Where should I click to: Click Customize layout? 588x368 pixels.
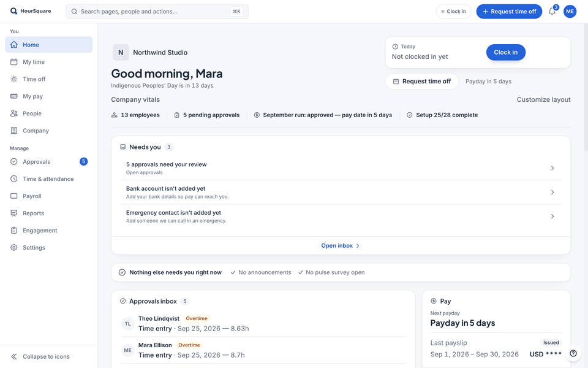[x=543, y=99]
